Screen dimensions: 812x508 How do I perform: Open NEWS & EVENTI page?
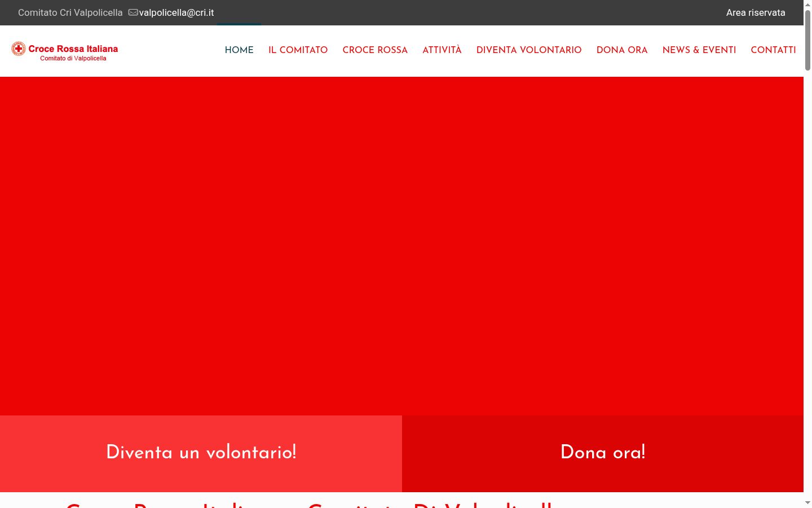[x=699, y=50]
